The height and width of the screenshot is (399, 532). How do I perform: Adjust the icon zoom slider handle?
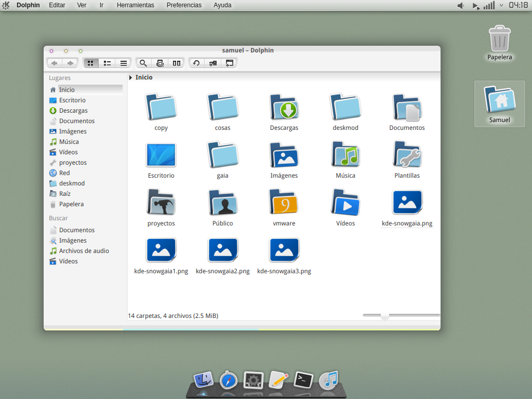pyautogui.click(x=385, y=315)
